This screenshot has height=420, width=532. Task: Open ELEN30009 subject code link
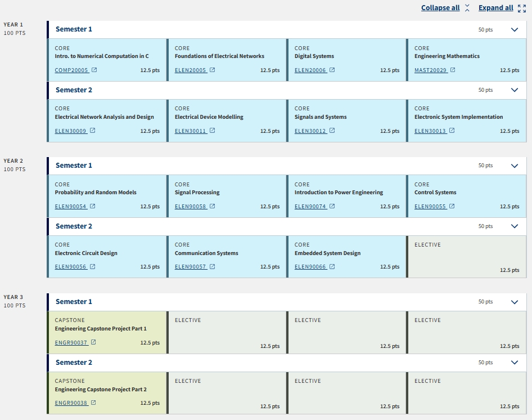[x=71, y=131]
